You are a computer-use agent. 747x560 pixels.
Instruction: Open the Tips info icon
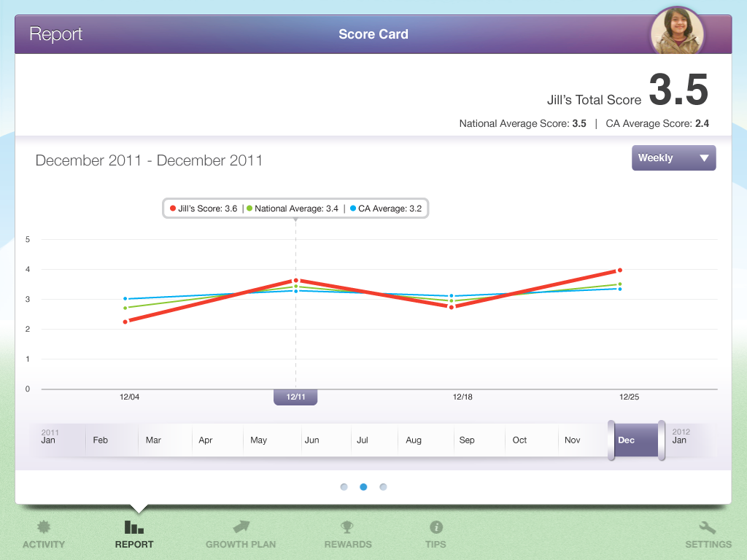436,527
